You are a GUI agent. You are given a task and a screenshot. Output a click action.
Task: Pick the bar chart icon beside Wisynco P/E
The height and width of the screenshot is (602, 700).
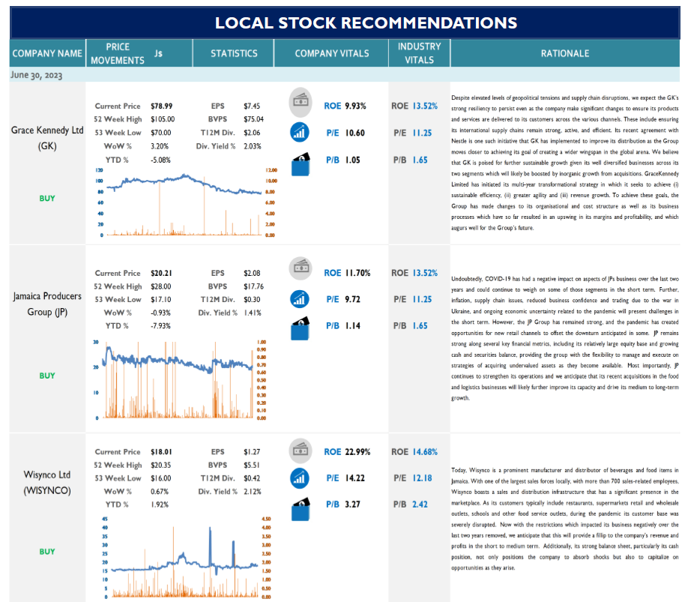(x=300, y=478)
